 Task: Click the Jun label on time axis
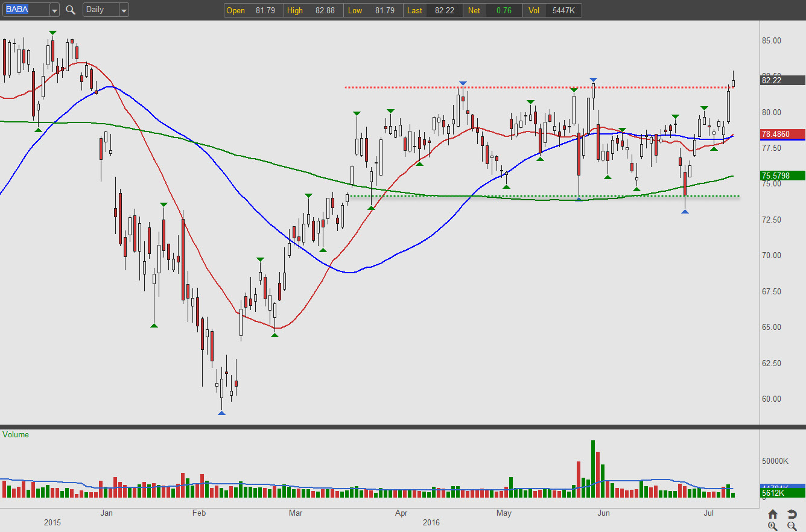[x=603, y=514]
